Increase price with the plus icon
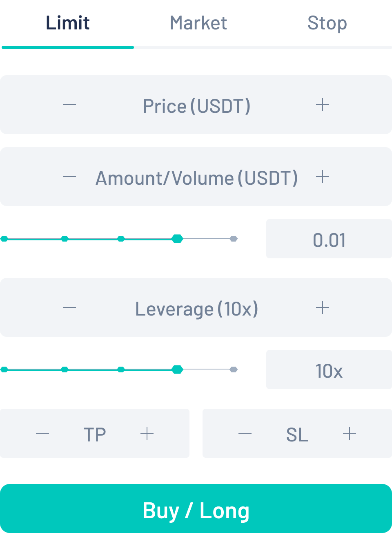Viewport: 392px width, 533px height. point(323,105)
